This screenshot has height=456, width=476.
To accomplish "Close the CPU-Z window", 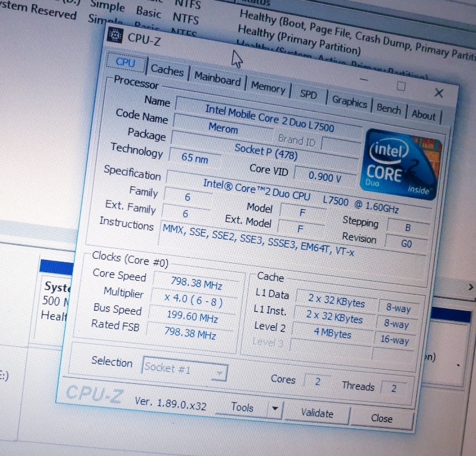I will pos(439,93).
